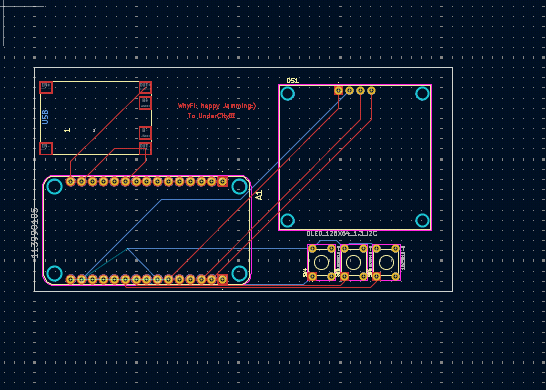This screenshot has width=546, height=390.
Task: Click the square pad in A1's bottom pin row
Action: [223, 279]
